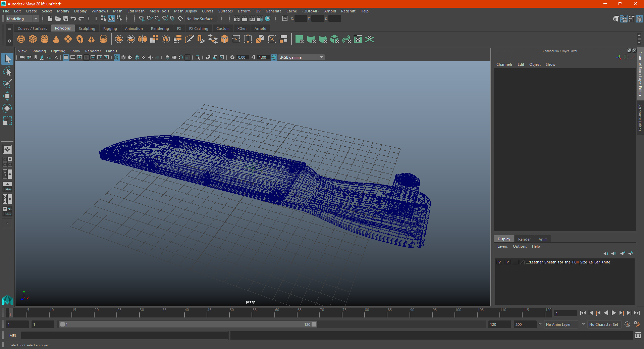Image resolution: width=644 pixels, height=349 pixels.
Task: Click shelf tabs scroll down arrow
Action: [639, 43]
